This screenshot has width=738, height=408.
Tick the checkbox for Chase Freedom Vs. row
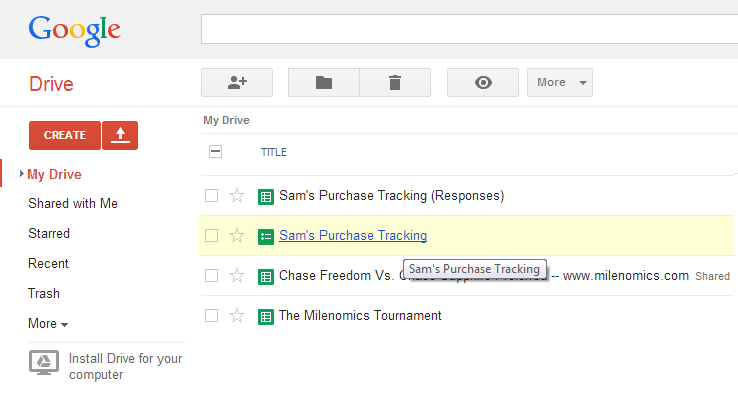click(211, 275)
